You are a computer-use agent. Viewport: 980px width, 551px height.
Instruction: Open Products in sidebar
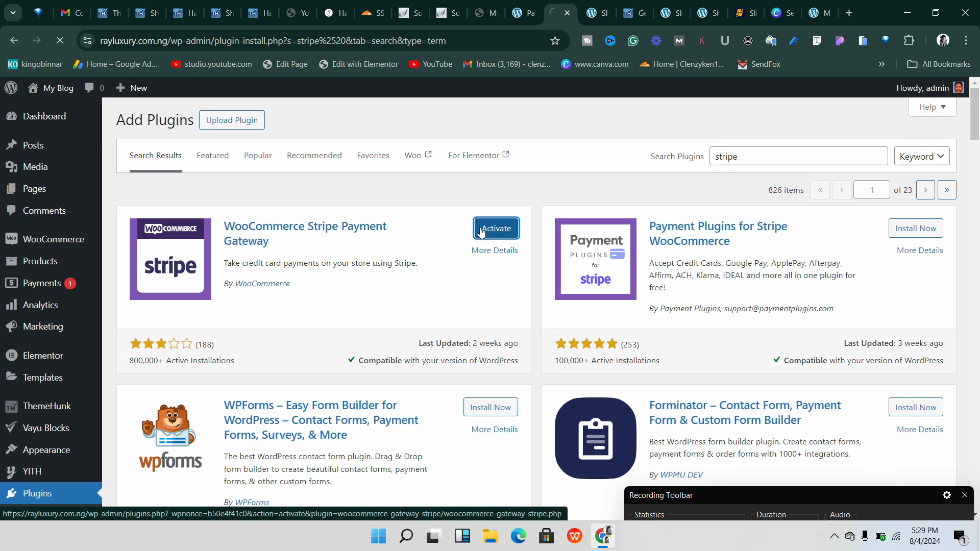(40, 261)
